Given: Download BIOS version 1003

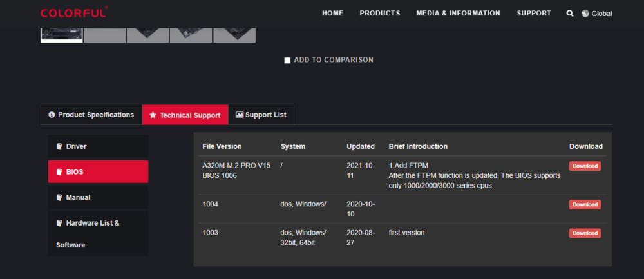Looking at the screenshot, I should click(x=585, y=233).
